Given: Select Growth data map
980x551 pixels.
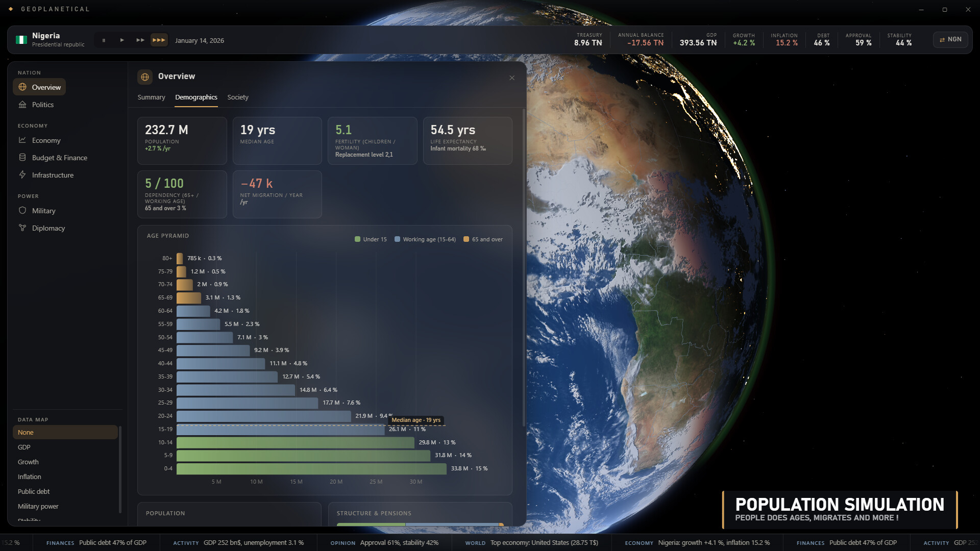Looking at the screenshot, I should point(65,462).
